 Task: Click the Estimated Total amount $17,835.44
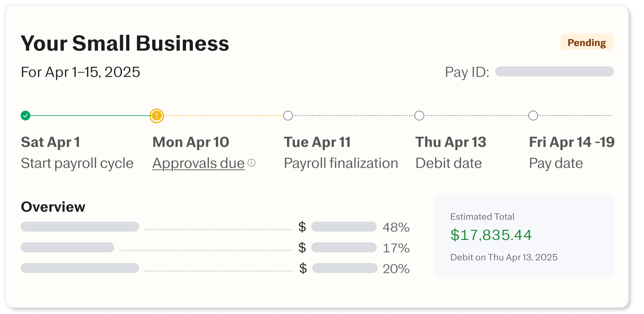pyautogui.click(x=491, y=235)
